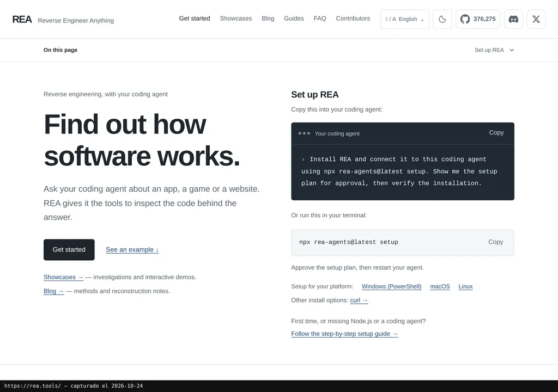Expand the 'Set up REA' page section dropdown
This screenshot has height=392, width=558.
point(494,50)
